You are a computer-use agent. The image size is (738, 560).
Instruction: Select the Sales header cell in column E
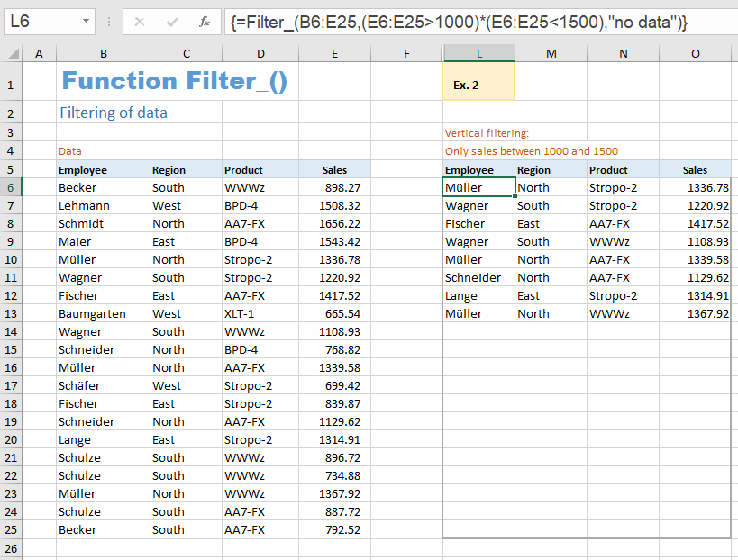click(x=334, y=169)
